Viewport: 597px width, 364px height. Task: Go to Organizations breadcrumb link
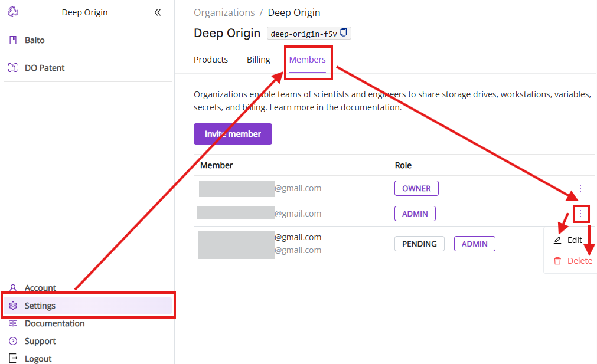pos(224,12)
